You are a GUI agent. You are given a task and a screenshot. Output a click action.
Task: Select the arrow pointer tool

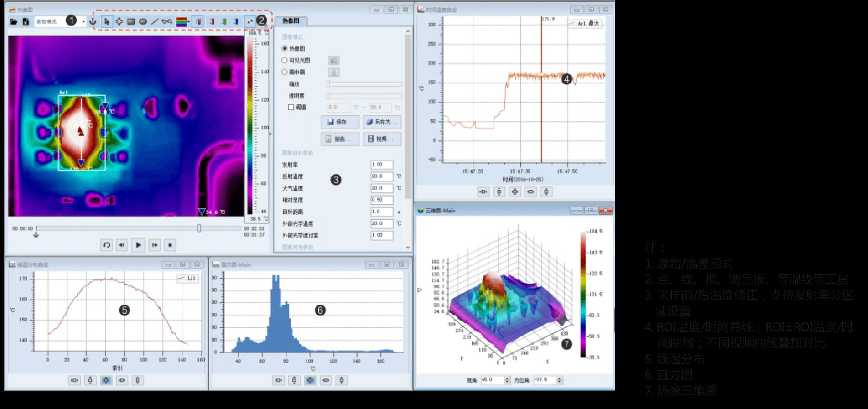pos(107,21)
